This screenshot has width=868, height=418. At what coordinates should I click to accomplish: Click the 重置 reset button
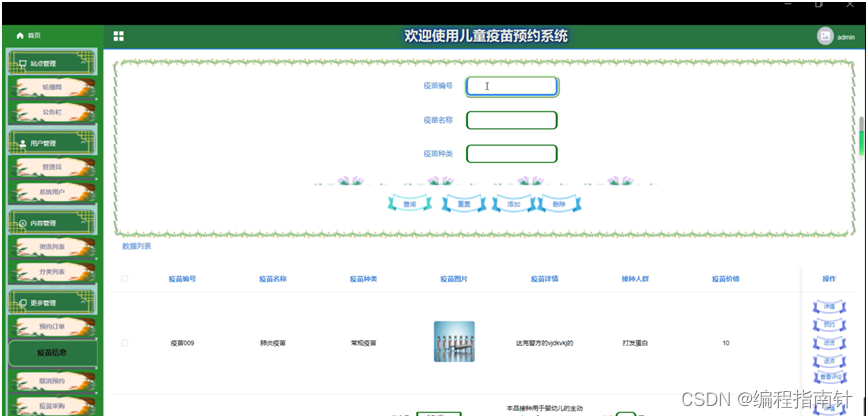pyautogui.click(x=464, y=204)
